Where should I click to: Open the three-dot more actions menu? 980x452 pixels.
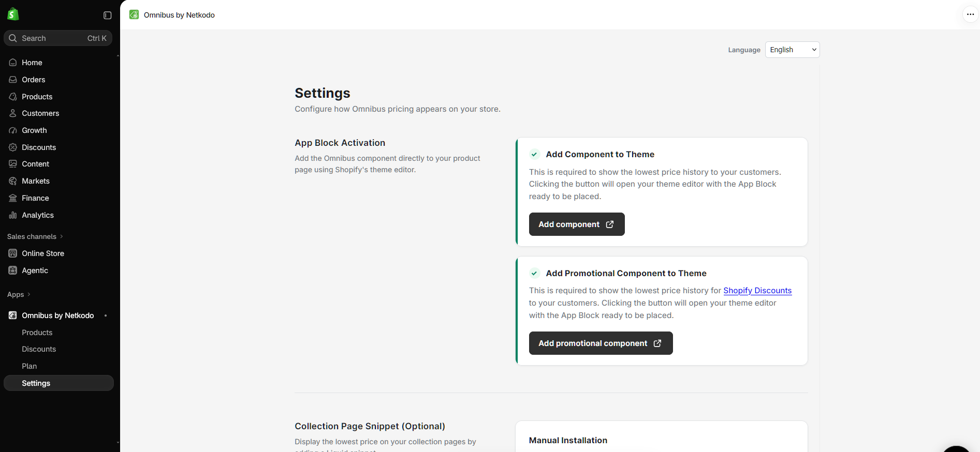[x=970, y=14]
